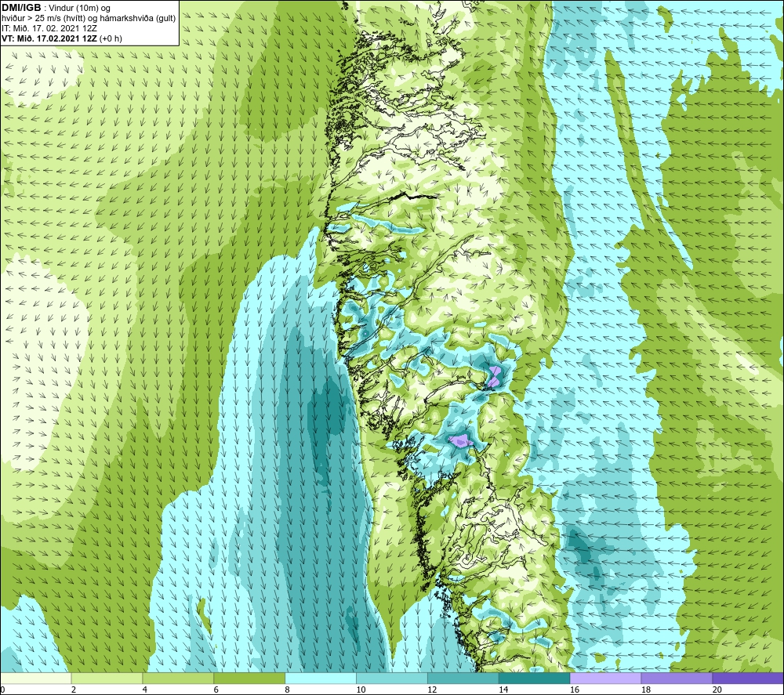Screen dimensions: 784x695
Task: Click the '2' scale label
Action: [x=74, y=690]
